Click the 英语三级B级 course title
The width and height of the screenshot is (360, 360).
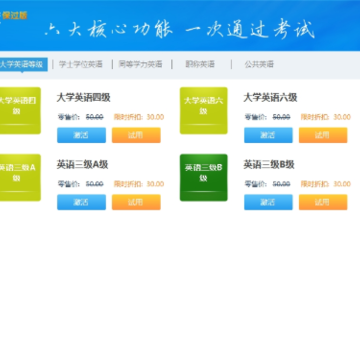tap(269, 165)
